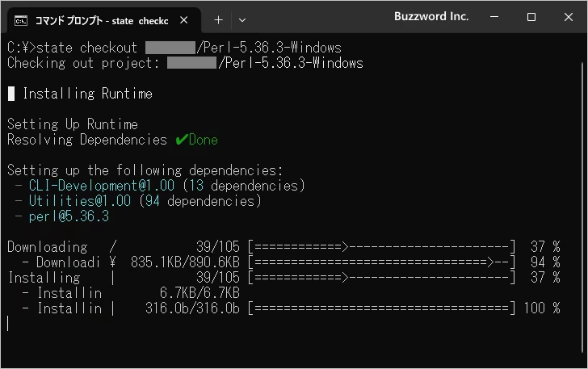Click the 'Installing' 39/105 progress bar

[382, 278]
